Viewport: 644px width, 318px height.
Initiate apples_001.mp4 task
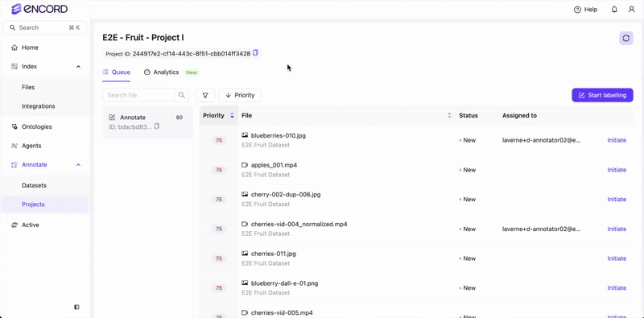tap(617, 170)
